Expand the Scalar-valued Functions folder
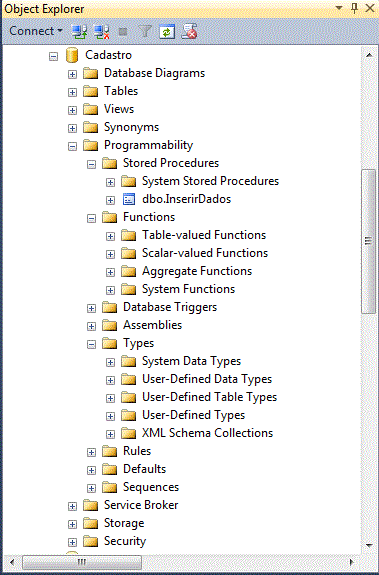This screenshot has width=379, height=575. (x=110, y=254)
